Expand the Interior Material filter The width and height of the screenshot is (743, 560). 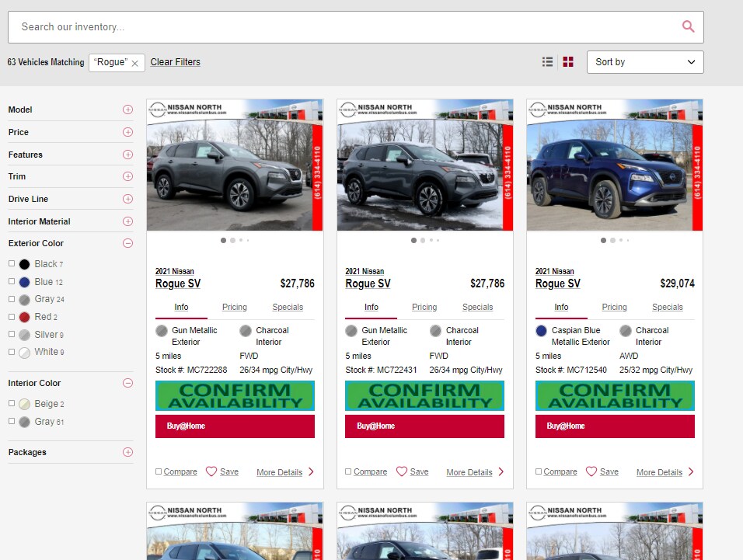pos(128,221)
